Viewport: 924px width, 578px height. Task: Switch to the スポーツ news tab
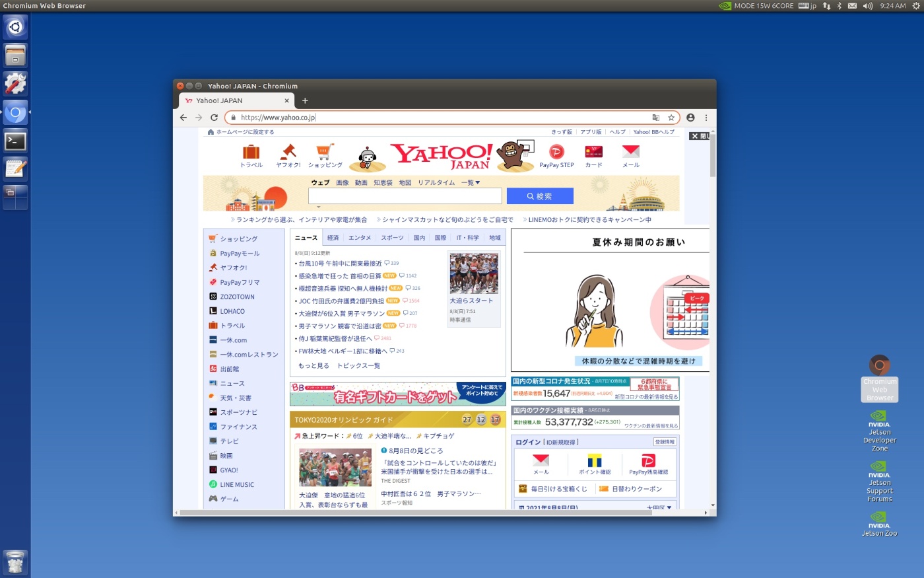tap(392, 238)
